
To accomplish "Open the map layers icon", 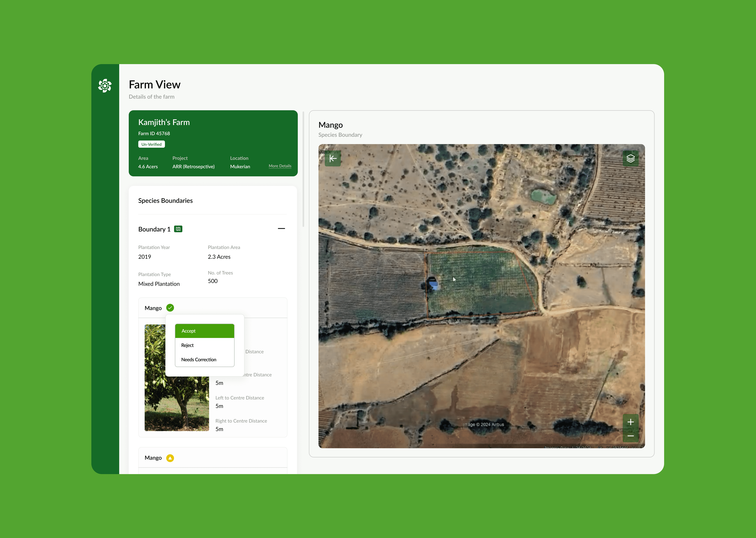I will click(x=630, y=159).
